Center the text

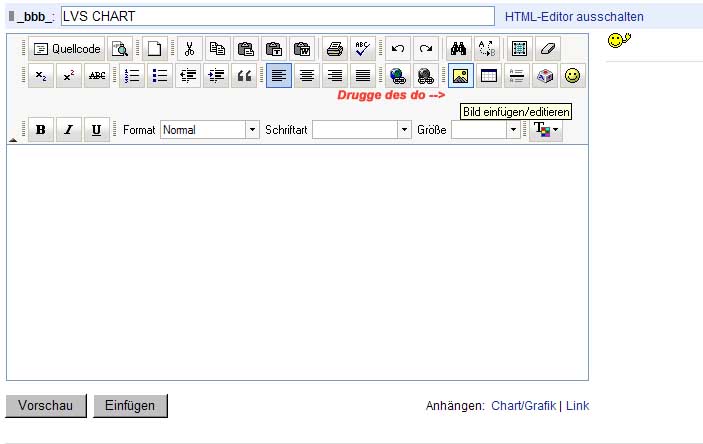[x=307, y=76]
